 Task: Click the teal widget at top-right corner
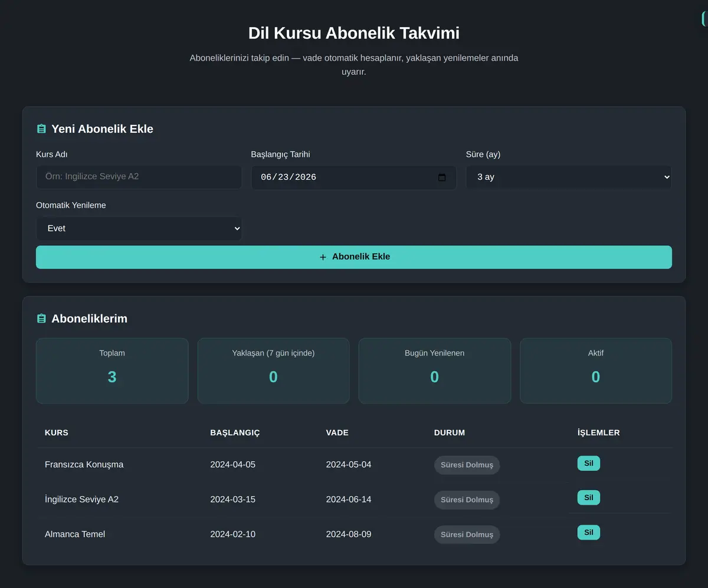pos(704,19)
